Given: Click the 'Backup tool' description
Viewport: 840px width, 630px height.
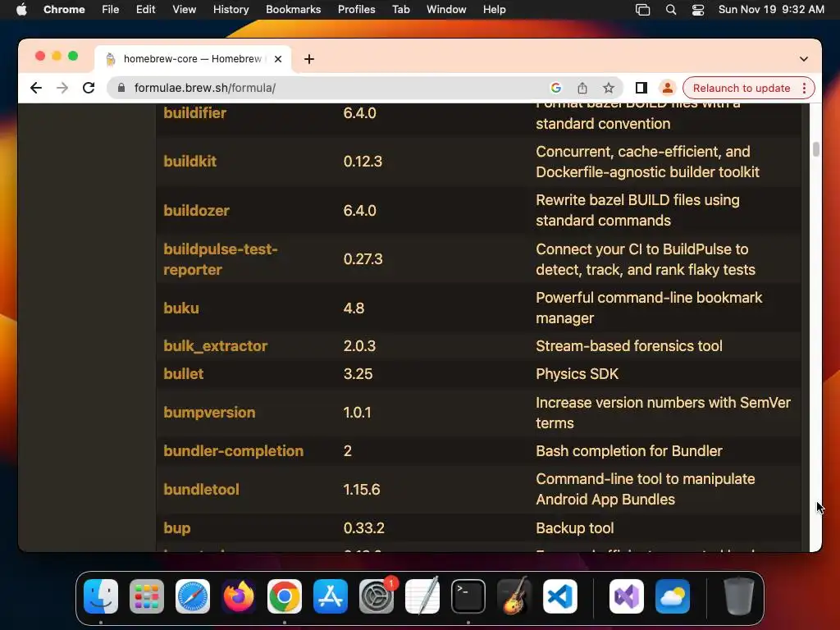Looking at the screenshot, I should pos(575,528).
